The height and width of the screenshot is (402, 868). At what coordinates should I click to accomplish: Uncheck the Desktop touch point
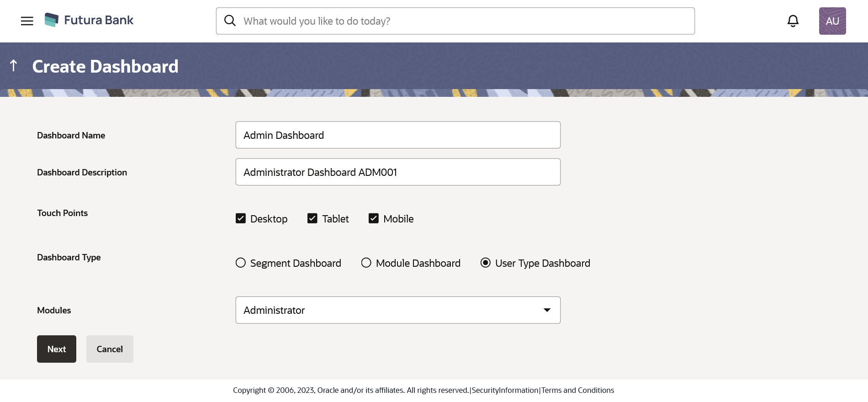click(241, 218)
